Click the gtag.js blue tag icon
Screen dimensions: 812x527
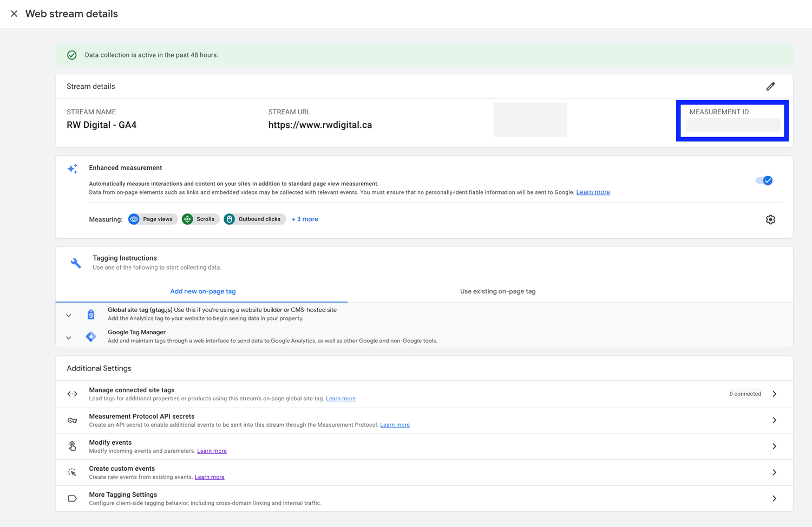tap(91, 315)
